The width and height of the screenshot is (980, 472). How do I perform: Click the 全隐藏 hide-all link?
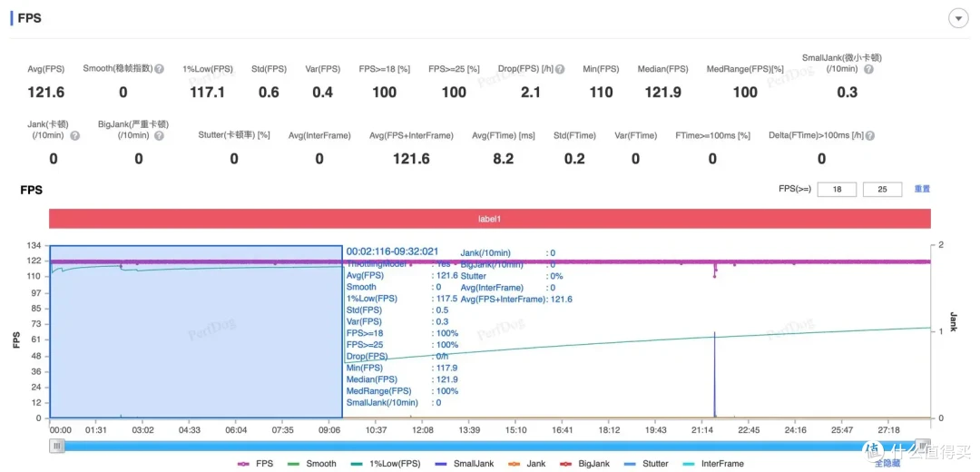coord(887,463)
